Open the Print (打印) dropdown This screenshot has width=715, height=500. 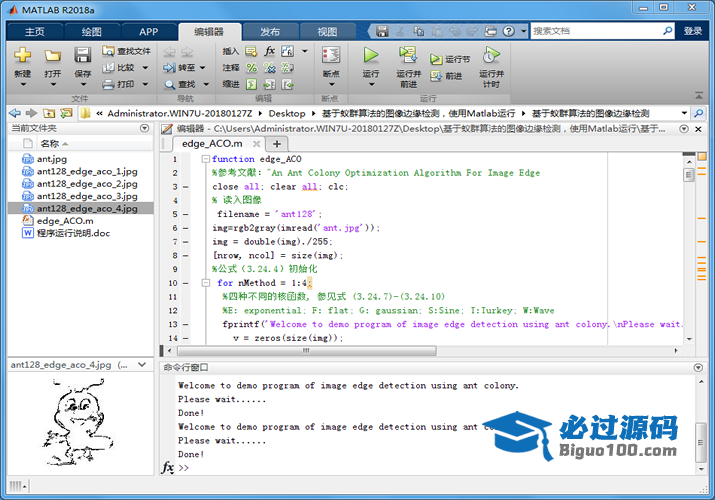[143, 84]
